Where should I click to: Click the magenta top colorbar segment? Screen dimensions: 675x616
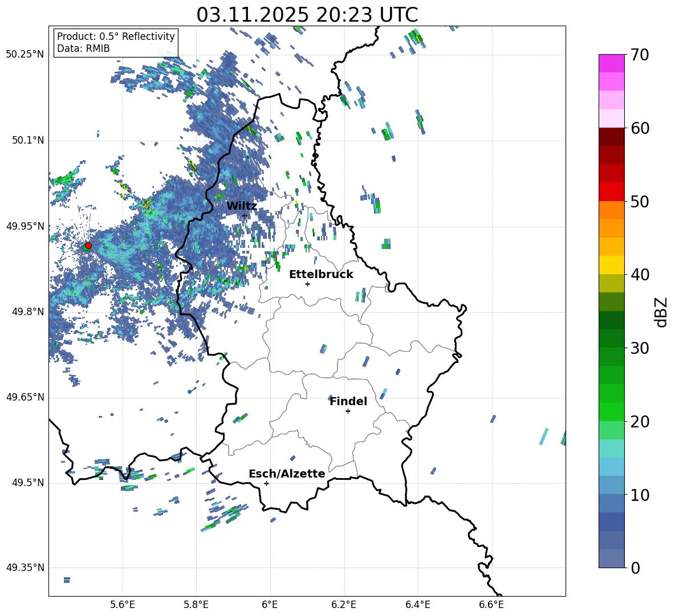click(611, 63)
